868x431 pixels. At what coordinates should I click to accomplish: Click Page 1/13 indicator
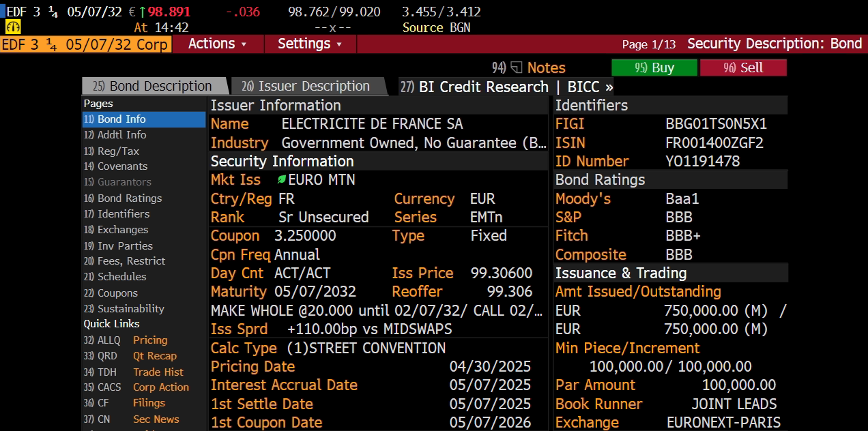coord(649,44)
